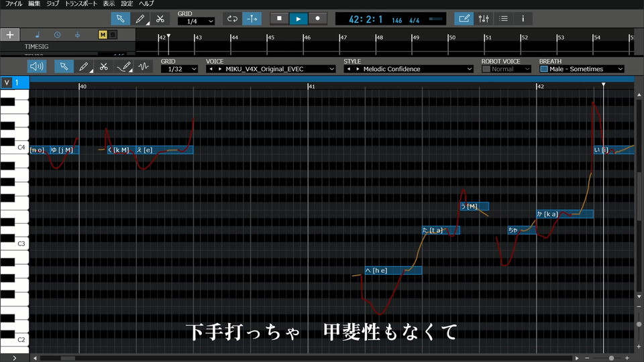Select next style with right arrow
This screenshot has height=362, width=644.
[x=358, y=69]
